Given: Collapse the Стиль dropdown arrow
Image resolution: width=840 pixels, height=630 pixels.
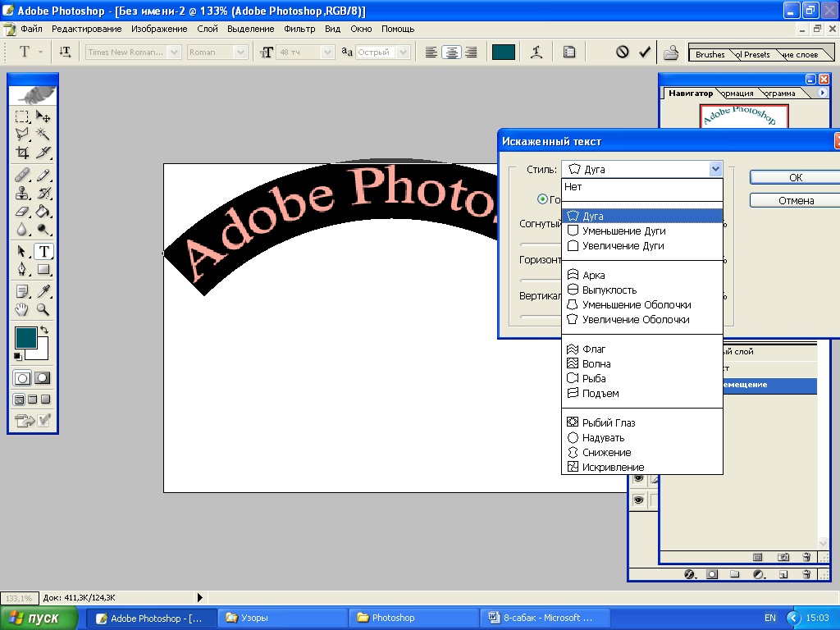Looking at the screenshot, I should [x=715, y=169].
